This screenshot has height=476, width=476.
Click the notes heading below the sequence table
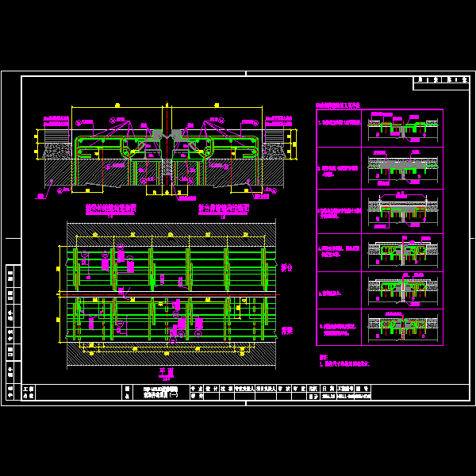324,357
